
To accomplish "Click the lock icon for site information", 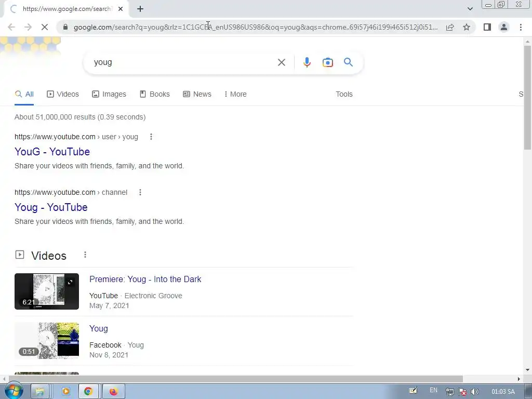I will 65,27.
